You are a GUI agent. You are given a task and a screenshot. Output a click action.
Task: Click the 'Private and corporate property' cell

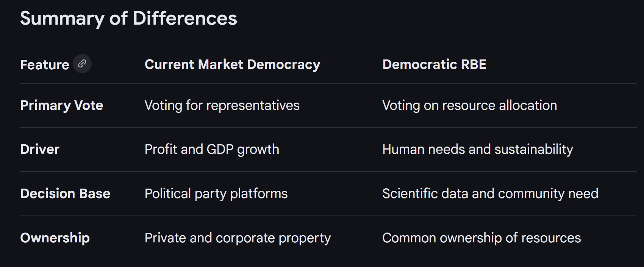238,238
